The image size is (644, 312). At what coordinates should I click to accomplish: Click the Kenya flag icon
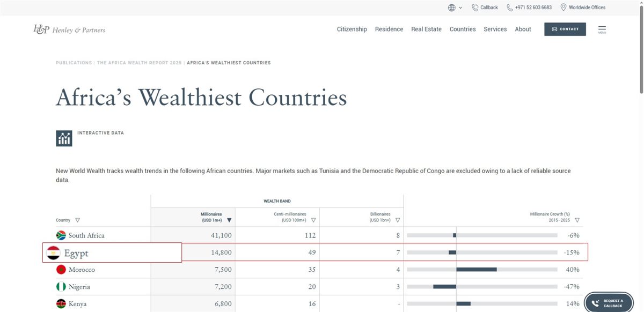[x=61, y=304]
